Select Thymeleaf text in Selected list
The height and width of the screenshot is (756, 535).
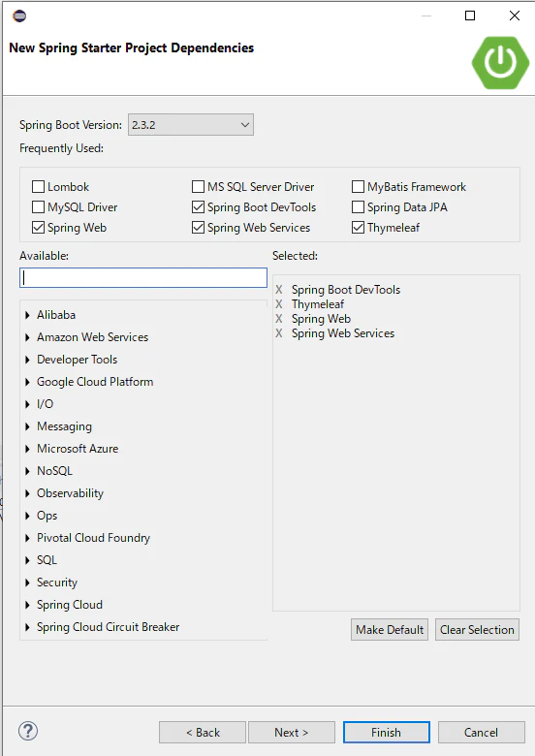pyautogui.click(x=318, y=304)
